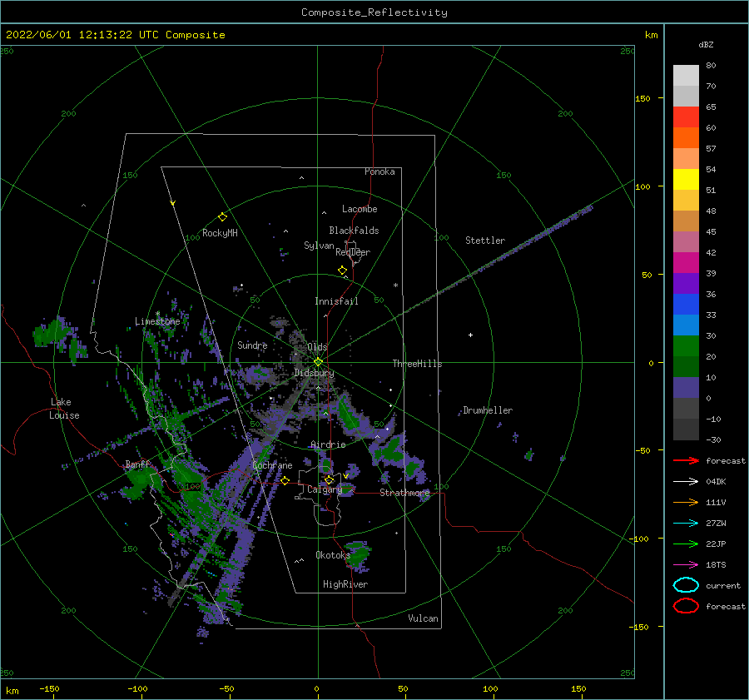Click the Blackfalds label
This screenshot has width=749, height=700.
point(354,231)
